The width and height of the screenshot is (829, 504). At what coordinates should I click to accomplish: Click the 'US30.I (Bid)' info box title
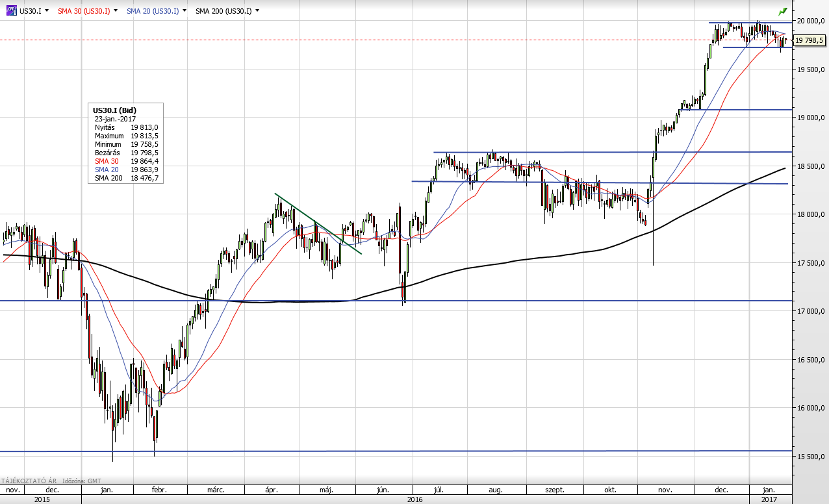[x=115, y=111]
